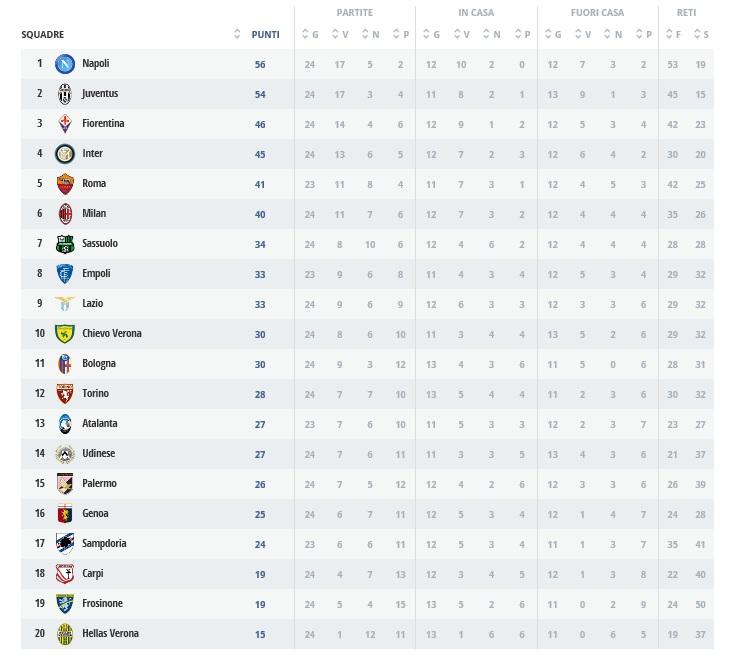Click the Sampdoria club crest
Screen dimensions: 749x665
[x=65, y=544]
